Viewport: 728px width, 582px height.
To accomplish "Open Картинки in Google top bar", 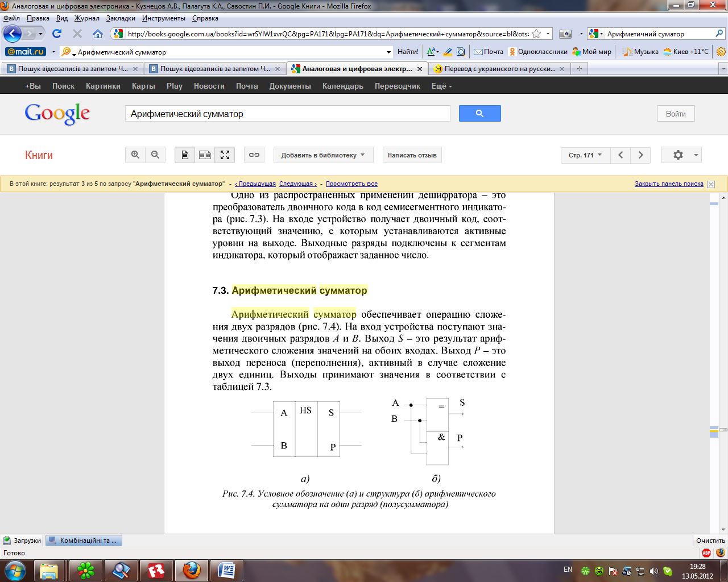I will point(103,86).
